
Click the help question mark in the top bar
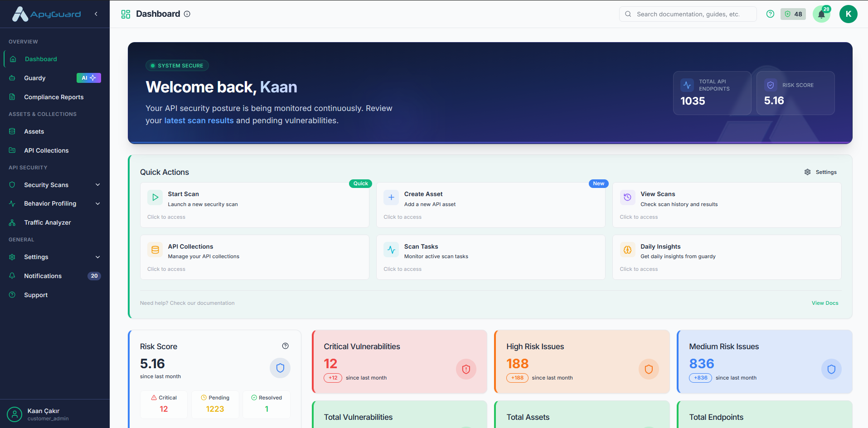click(770, 14)
